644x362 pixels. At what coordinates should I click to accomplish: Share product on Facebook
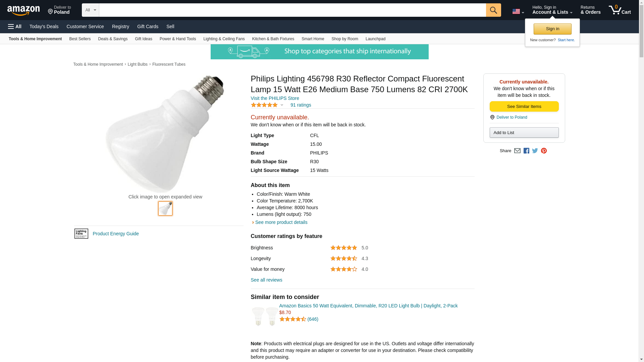point(526,151)
